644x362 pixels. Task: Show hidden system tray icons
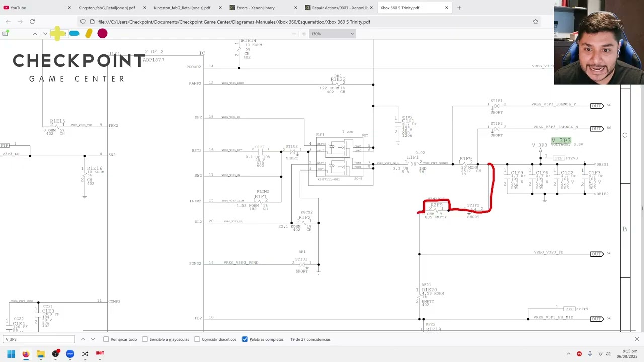569,354
